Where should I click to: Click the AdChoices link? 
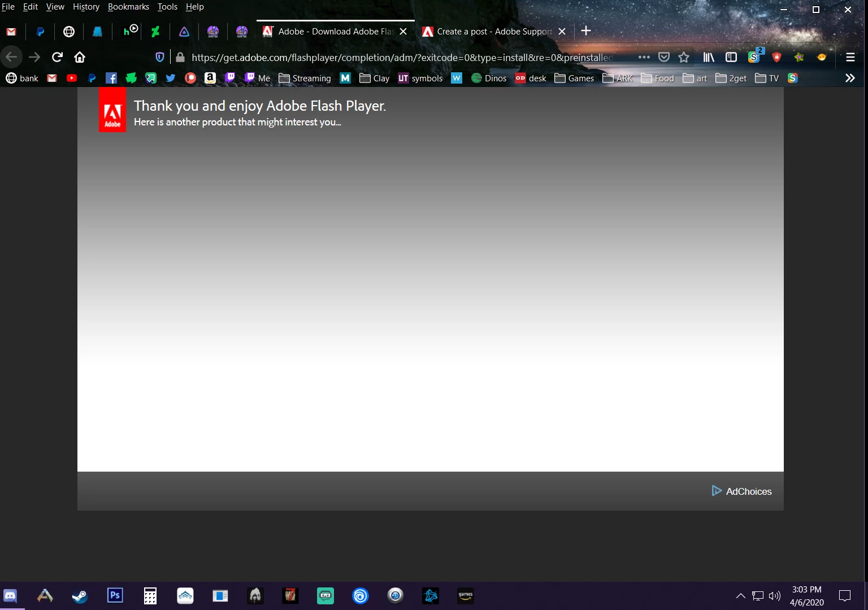pos(742,491)
